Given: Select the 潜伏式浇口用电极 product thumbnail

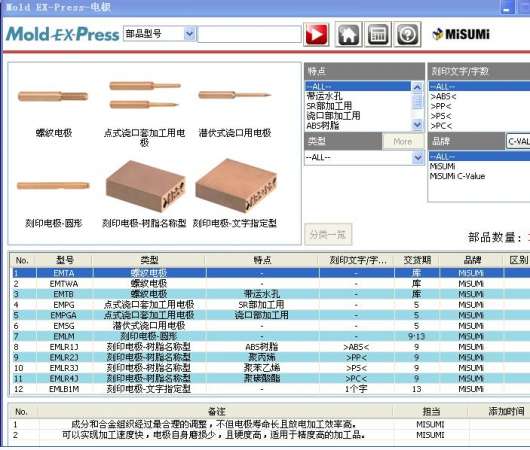Looking at the screenshot, I should point(235,95).
